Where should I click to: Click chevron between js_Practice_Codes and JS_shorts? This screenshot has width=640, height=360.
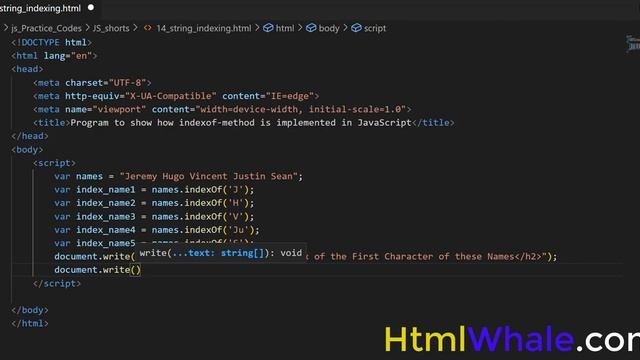pyautogui.click(x=87, y=28)
